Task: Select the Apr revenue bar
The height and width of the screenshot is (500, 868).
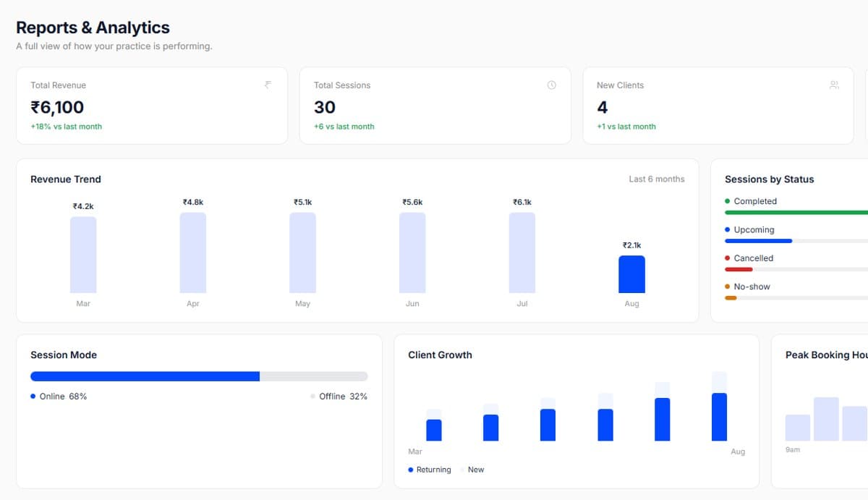Action: [193, 253]
